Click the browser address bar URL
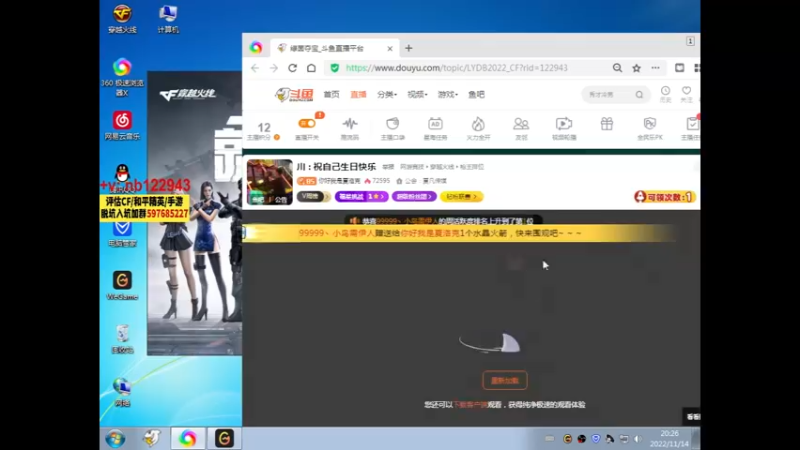 point(457,68)
